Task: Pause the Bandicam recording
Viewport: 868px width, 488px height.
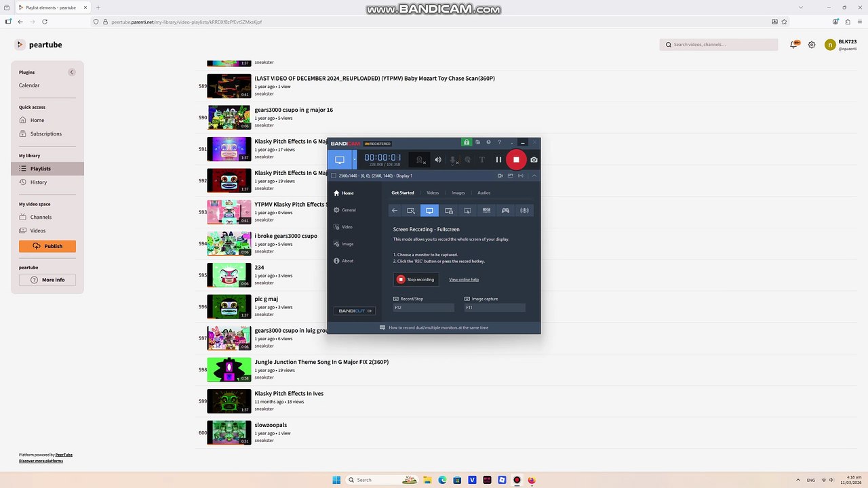Action: click(x=498, y=160)
